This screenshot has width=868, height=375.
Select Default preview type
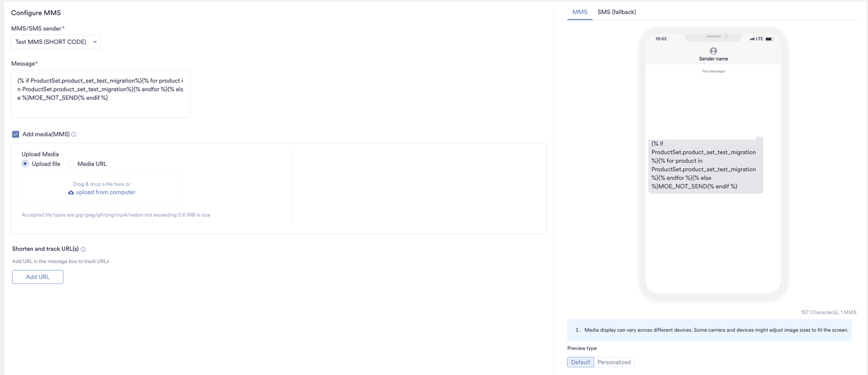tap(580, 363)
